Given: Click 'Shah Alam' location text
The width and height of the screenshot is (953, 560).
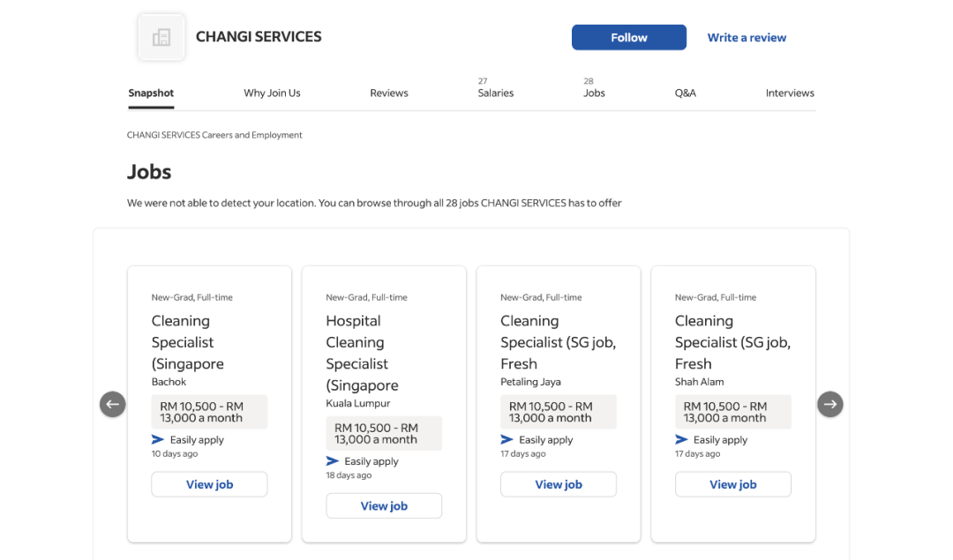Looking at the screenshot, I should (x=699, y=382).
